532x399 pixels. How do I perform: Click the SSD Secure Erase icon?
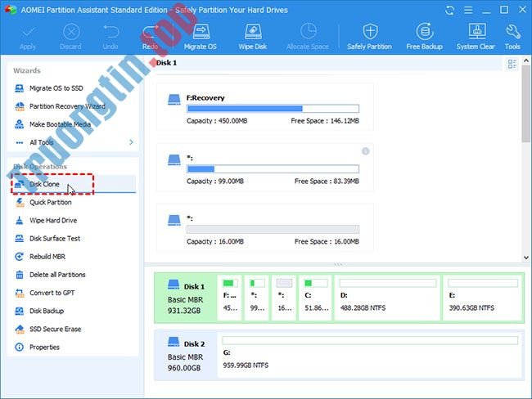(20, 330)
